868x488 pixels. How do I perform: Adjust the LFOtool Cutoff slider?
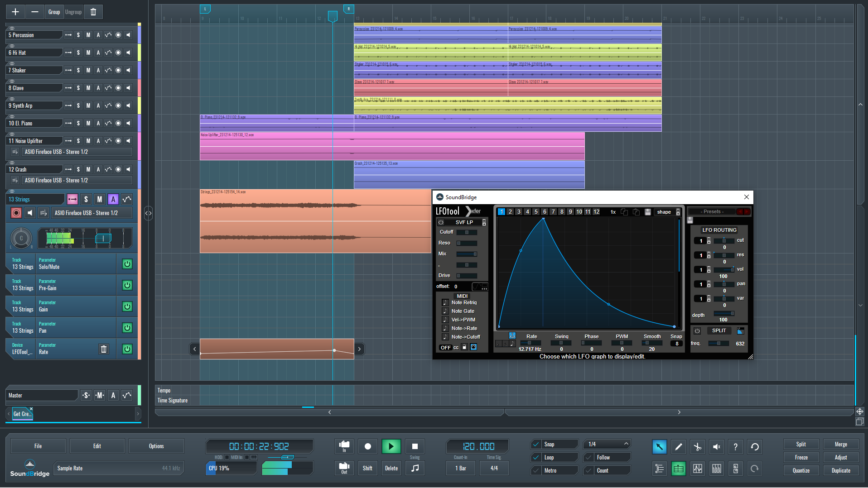point(467,232)
